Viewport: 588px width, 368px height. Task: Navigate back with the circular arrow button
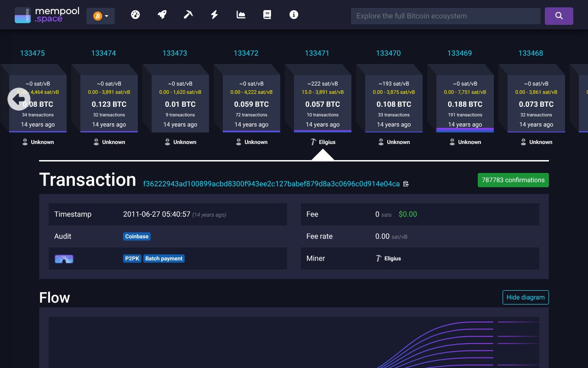[x=19, y=99]
